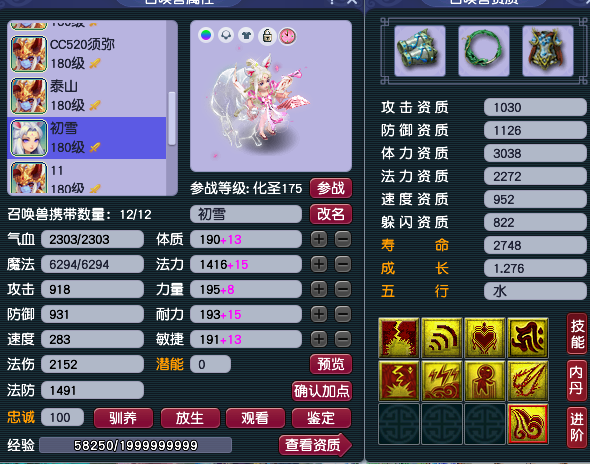Click the pink clock icon

tap(287, 36)
